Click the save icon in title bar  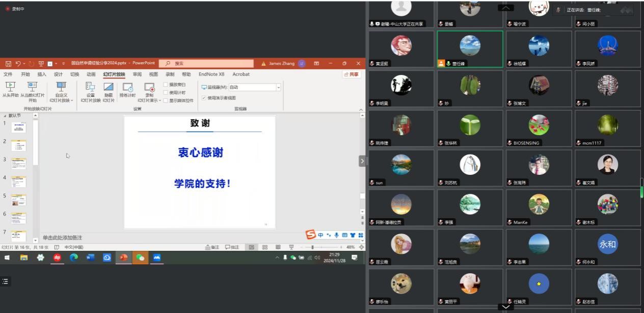[x=8, y=64]
